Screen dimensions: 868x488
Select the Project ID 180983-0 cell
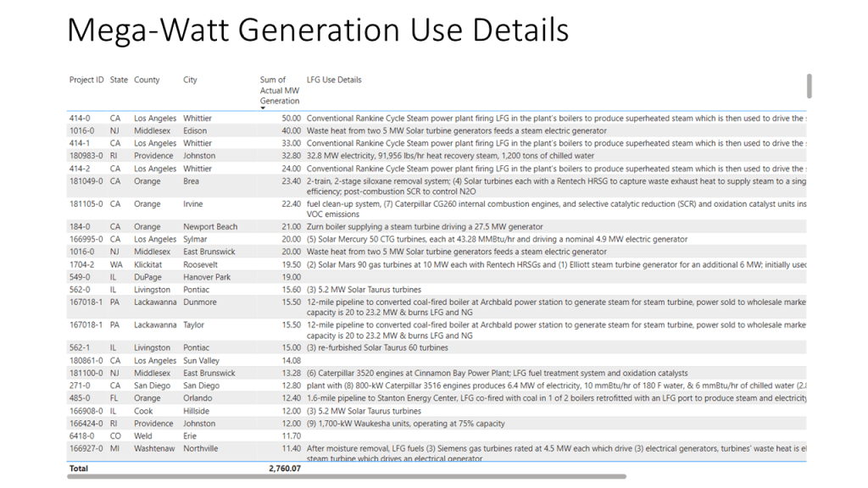pos(85,156)
